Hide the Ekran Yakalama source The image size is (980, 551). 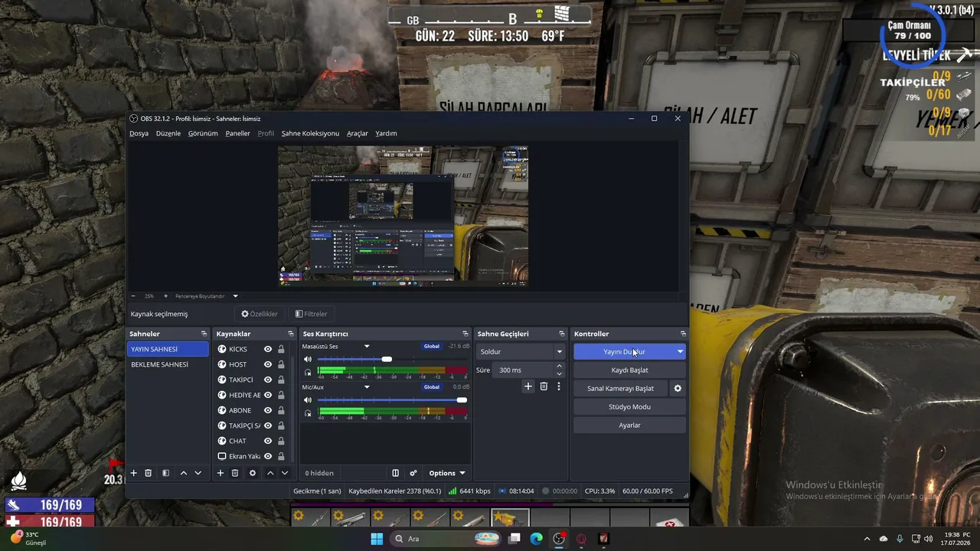[x=268, y=456]
